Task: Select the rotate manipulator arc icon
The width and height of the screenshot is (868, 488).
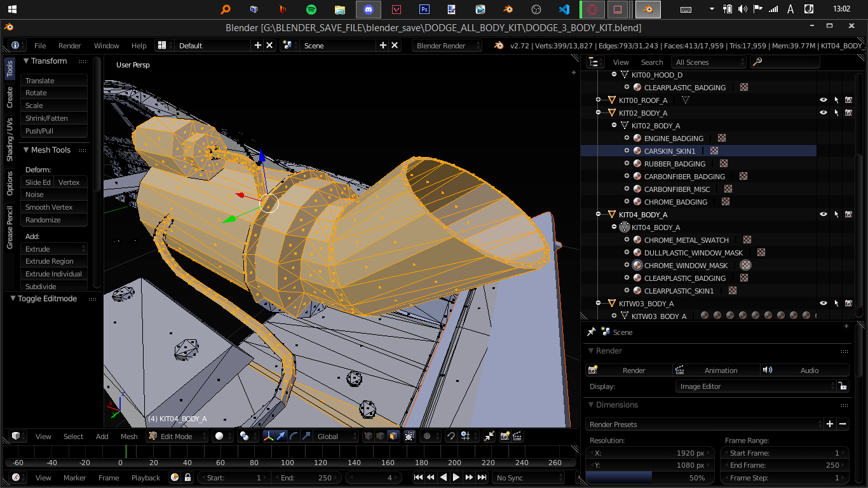Action: (x=293, y=436)
